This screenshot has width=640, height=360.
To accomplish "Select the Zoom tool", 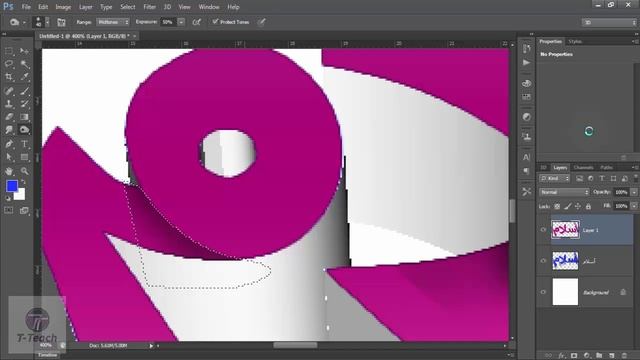I will click(24, 171).
